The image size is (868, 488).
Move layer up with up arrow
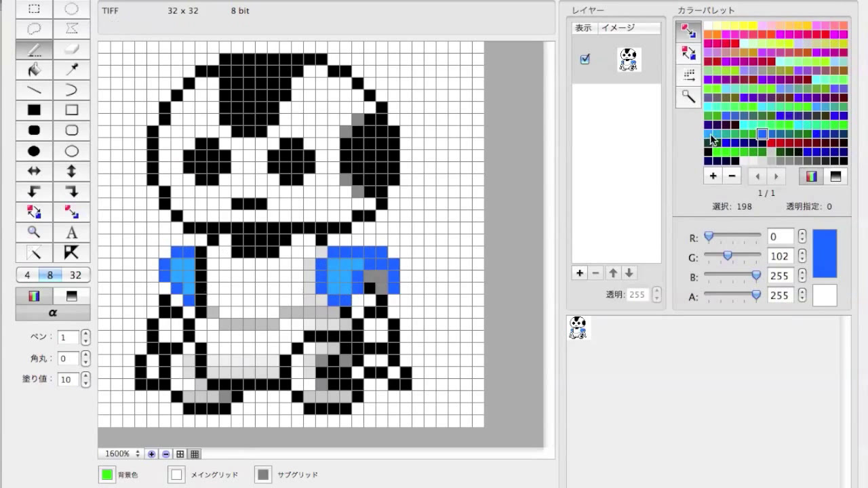pos(613,273)
